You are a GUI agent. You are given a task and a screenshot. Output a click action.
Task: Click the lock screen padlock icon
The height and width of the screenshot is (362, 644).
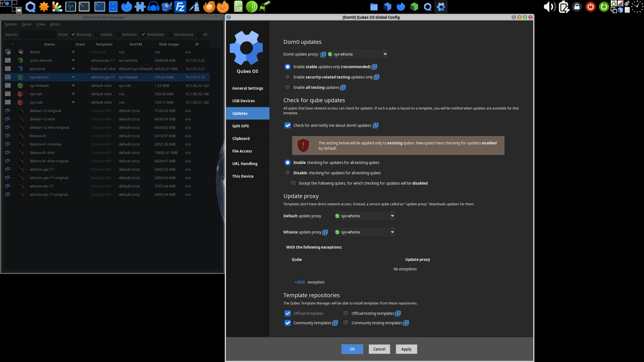pos(577,7)
